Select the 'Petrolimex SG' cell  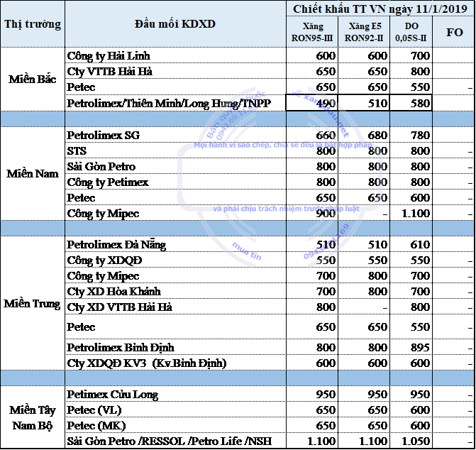click(175, 135)
